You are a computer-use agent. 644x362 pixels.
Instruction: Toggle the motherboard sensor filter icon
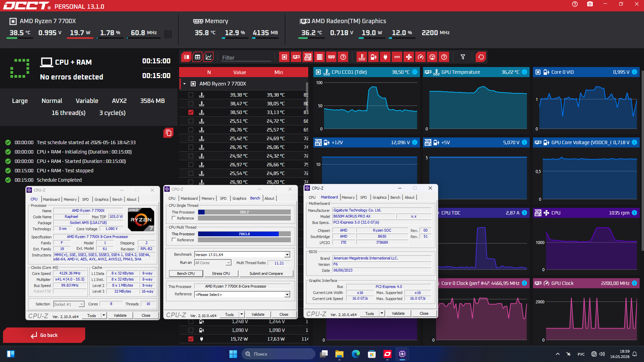[308, 57]
